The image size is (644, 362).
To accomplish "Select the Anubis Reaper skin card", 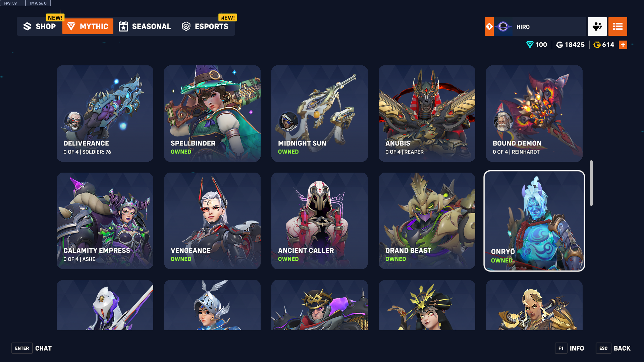I will click(x=427, y=114).
